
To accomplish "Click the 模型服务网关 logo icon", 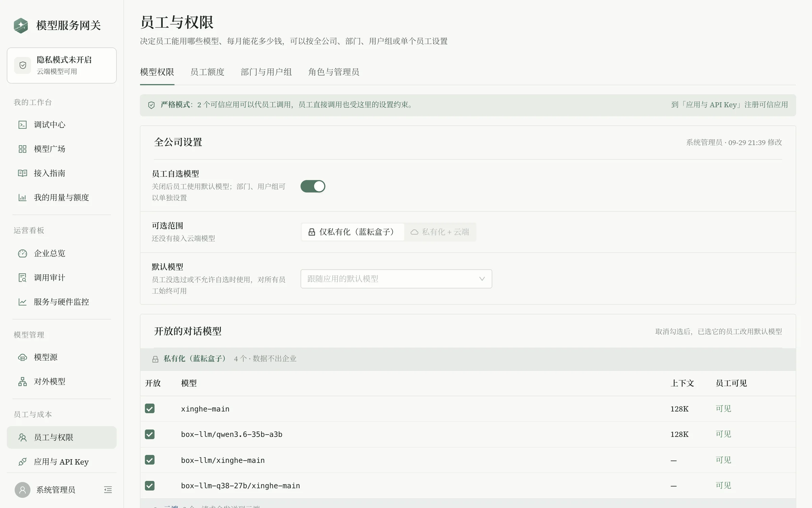I will (21, 25).
